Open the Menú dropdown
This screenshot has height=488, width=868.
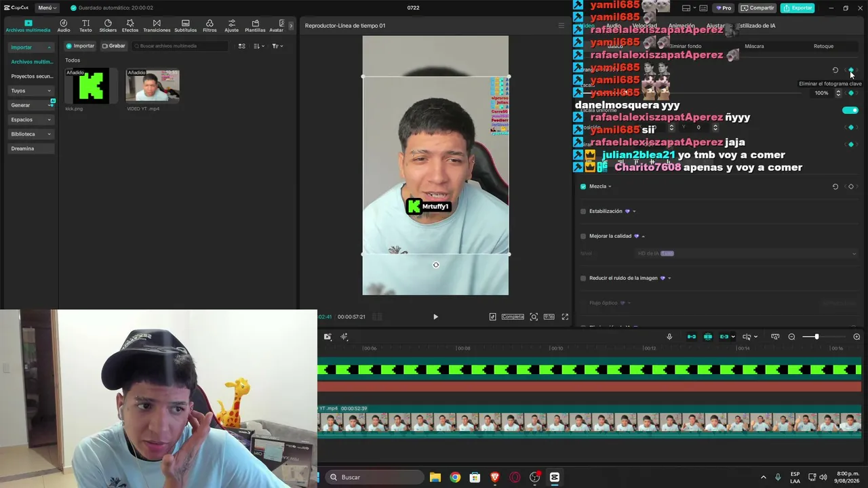[47, 8]
